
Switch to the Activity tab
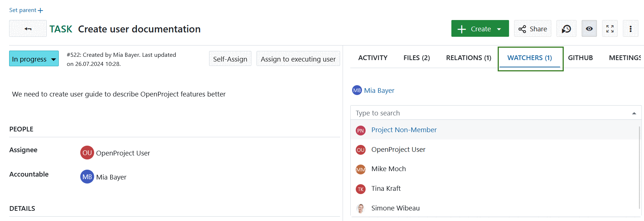coord(373,58)
